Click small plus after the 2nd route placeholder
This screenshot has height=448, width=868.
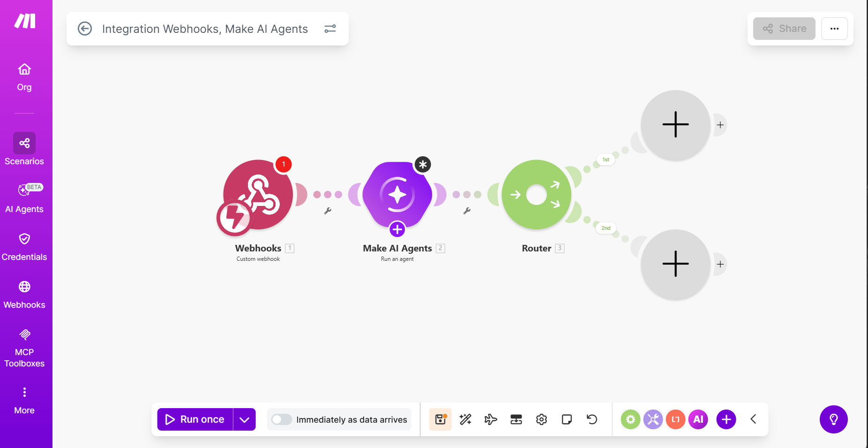click(720, 264)
